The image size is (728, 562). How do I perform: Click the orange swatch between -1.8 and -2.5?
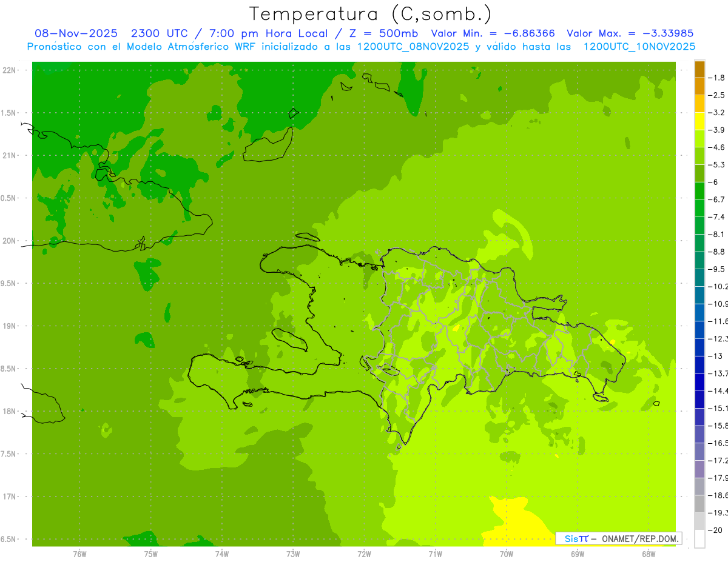(699, 87)
